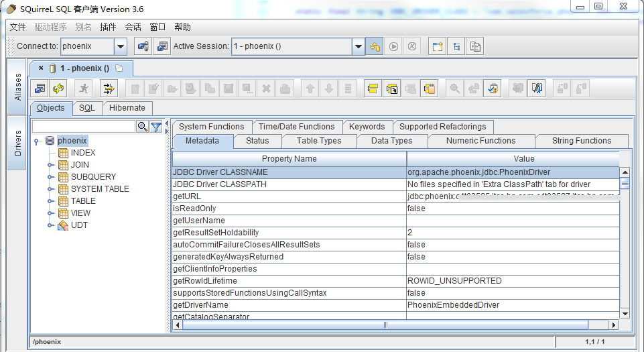Click the horizontal scrollbar right arrow of metadata table
Image resolution: width=644 pixels, height=352 pixels.
(613, 325)
